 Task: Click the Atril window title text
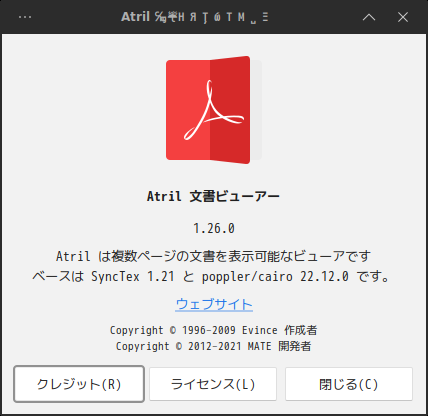point(195,17)
